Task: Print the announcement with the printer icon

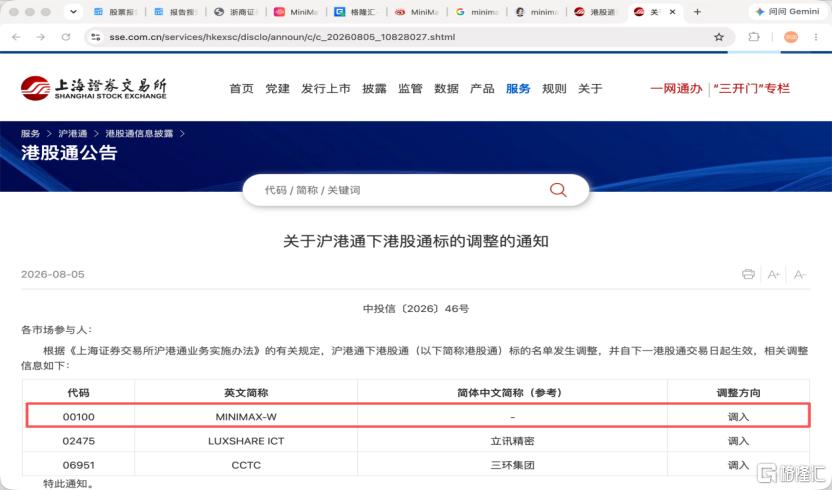Action: (x=748, y=274)
